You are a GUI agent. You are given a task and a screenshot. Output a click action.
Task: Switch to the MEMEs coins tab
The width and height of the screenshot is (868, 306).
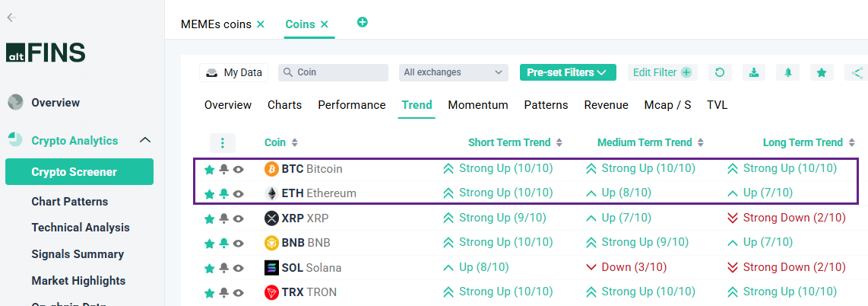coord(216,24)
